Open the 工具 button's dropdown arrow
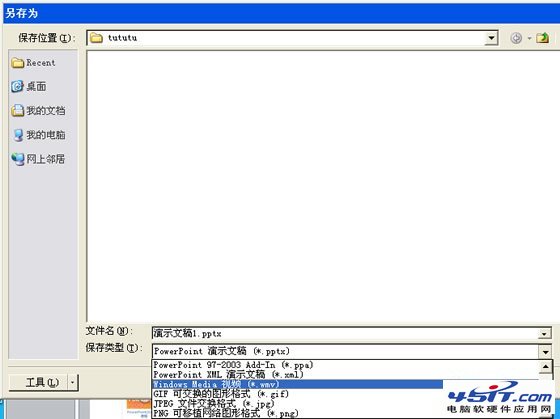 click(x=73, y=383)
